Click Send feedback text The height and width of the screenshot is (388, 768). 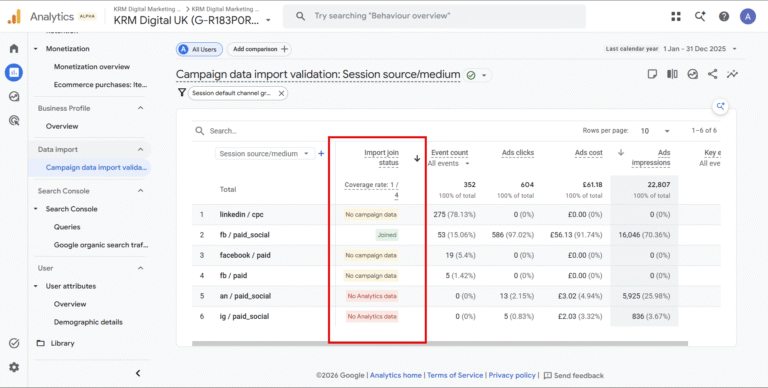click(x=578, y=375)
